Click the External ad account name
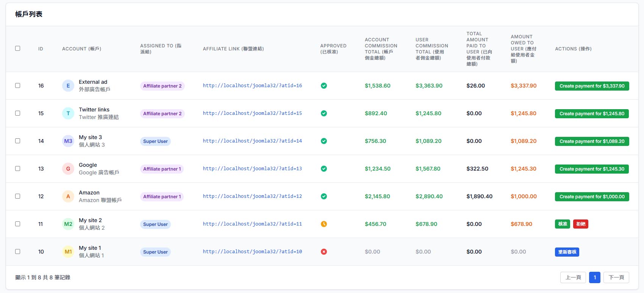Viewport: 644px width, 293px height. 93,82
